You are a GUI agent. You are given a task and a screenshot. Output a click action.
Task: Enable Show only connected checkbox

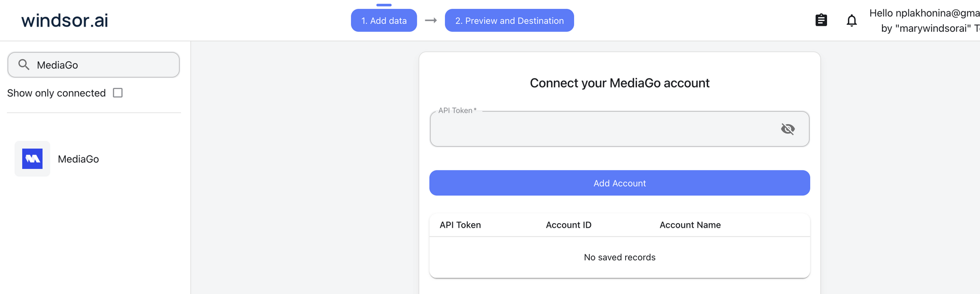click(118, 93)
